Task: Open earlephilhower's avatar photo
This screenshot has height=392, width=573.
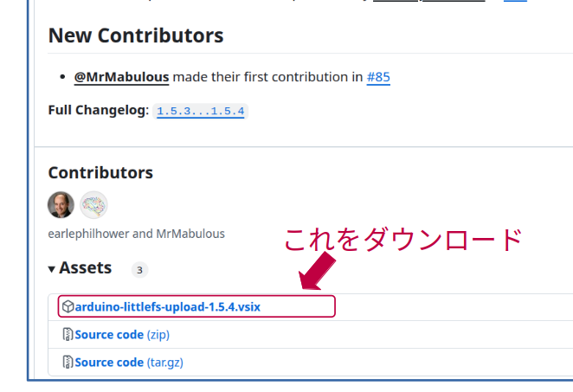Action: (61, 204)
